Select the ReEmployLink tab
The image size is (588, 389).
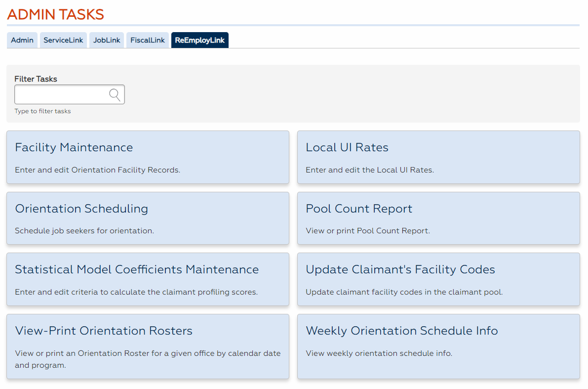point(199,40)
